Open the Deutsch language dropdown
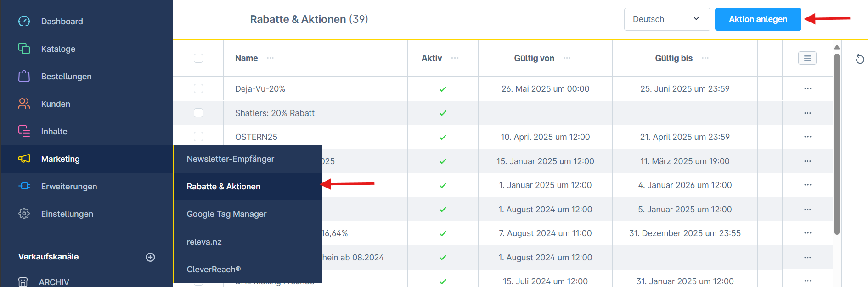Image resolution: width=868 pixels, height=287 pixels. click(667, 19)
